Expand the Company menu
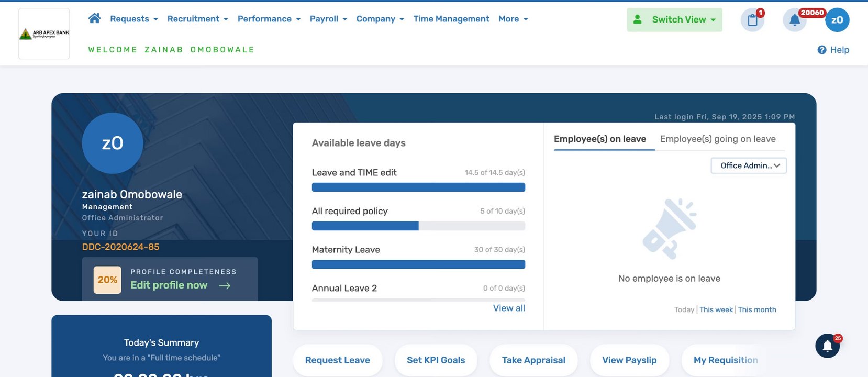Viewport: 868px width, 377px height. [380, 19]
